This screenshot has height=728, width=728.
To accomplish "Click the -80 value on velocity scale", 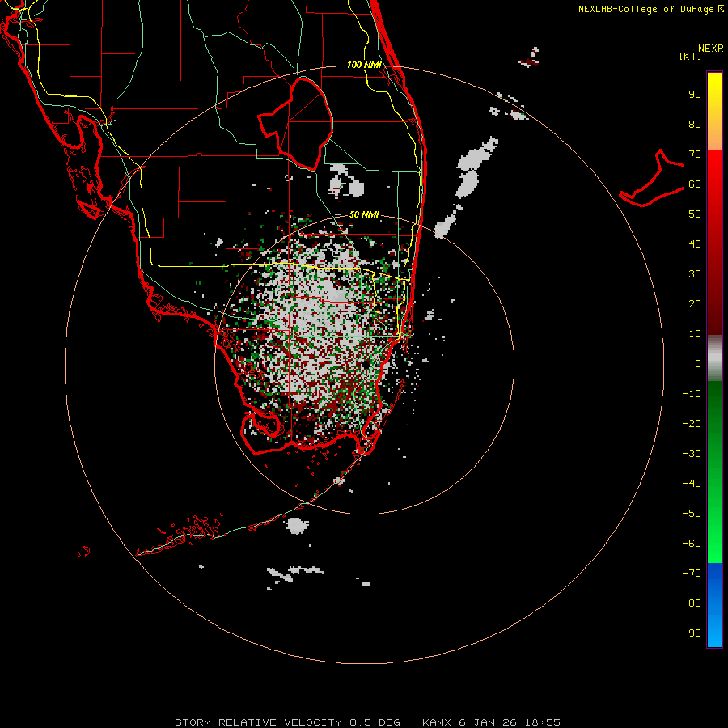I will click(x=692, y=603).
